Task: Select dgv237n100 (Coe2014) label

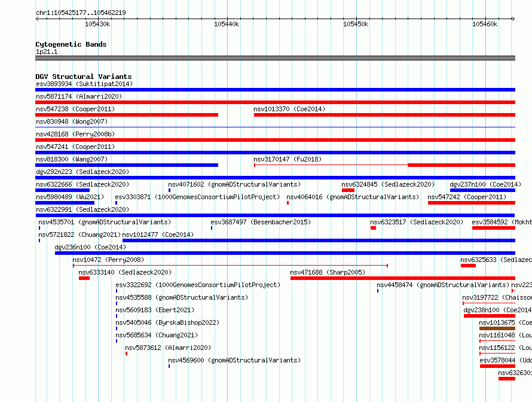Action: coord(485,184)
